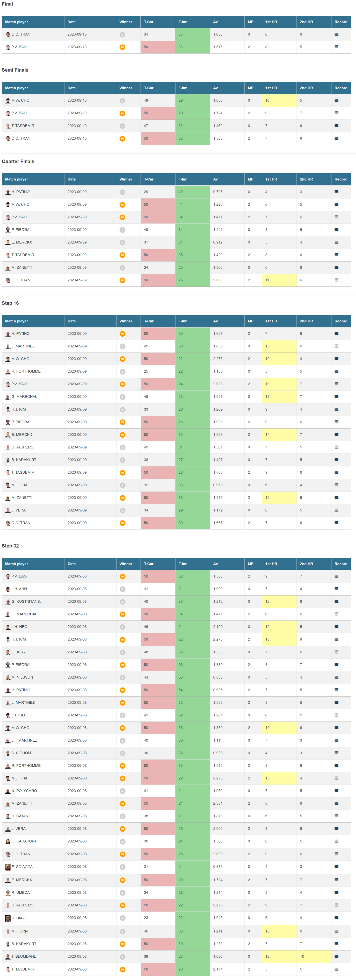Open player E. MERCKX in Quarter Finals
356x980 pixels.
click(22, 242)
